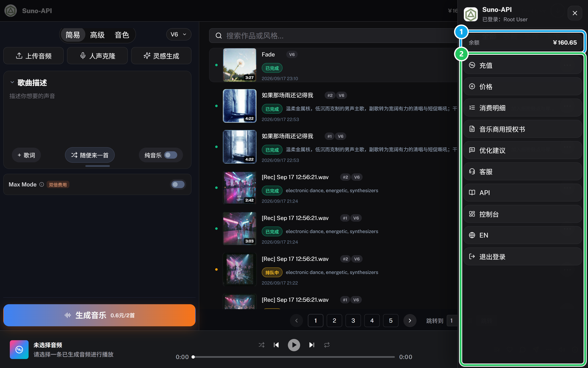
Task: Play the selected audio
Action: pyautogui.click(x=294, y=345)
